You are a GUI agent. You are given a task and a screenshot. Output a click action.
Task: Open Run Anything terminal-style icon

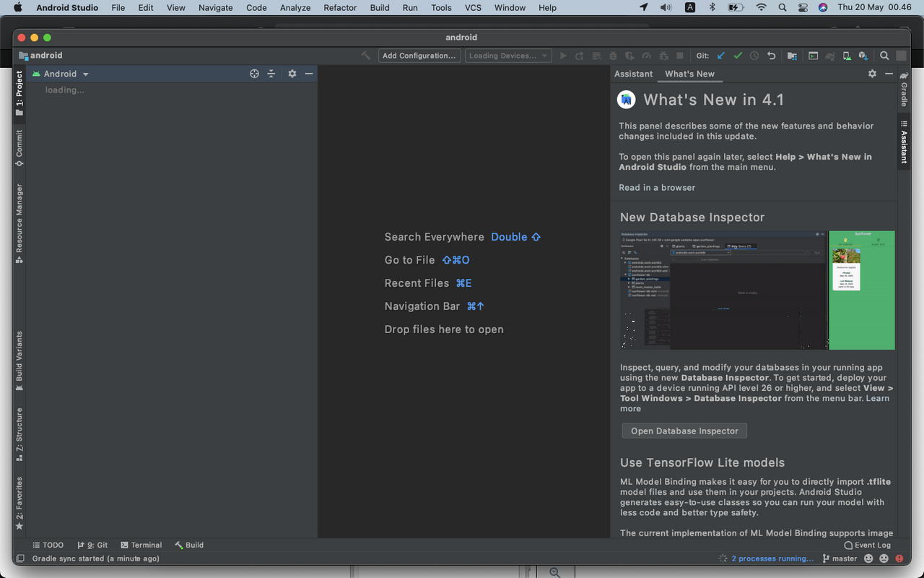coord(813,56)
